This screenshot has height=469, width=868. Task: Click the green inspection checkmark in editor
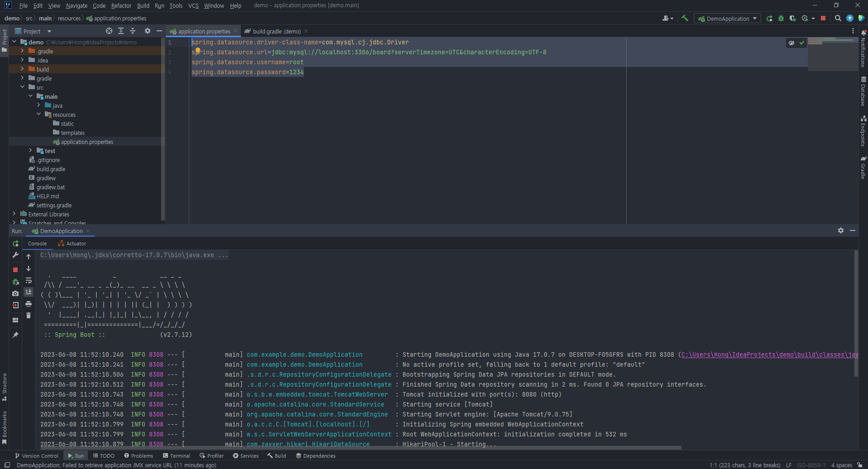(x=802, y=43)
